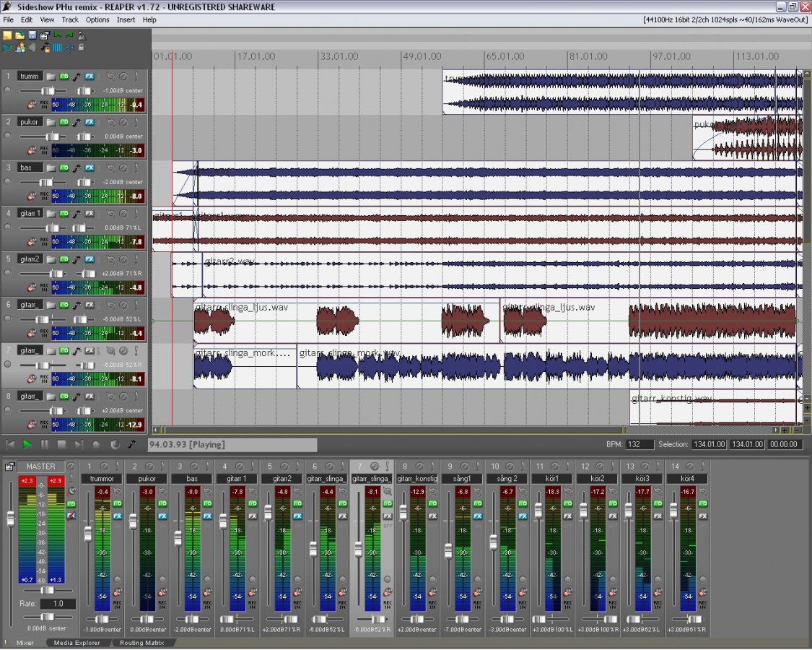Click the envelope icon on bas track
This screenshot has height=650, width=812.
pyautogui.click(x=76, y=168)
